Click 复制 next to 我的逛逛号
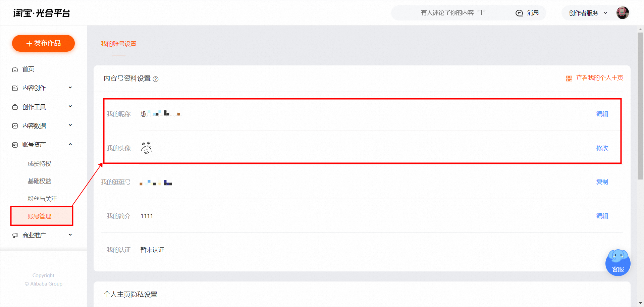The image size is (644, 307). [x=602, y=182]
